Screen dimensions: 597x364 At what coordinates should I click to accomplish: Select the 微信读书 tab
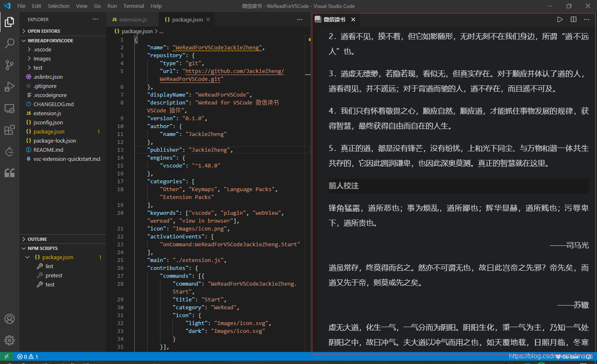click(x=335, y=19)
